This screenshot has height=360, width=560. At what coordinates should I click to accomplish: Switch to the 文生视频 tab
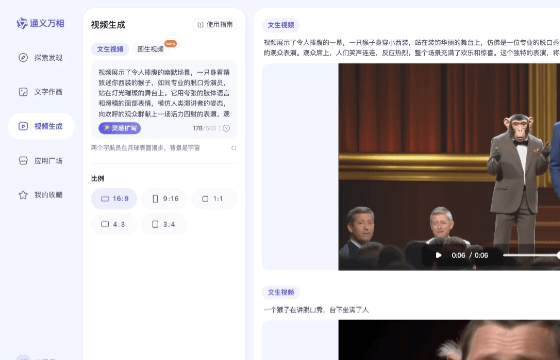coord(110,49)
